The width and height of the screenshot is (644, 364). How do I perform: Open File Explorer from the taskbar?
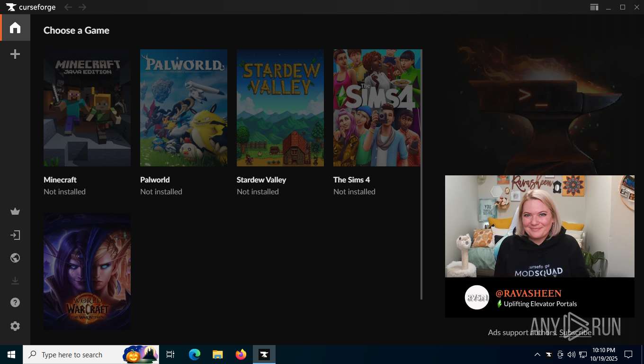coord(218,355)
